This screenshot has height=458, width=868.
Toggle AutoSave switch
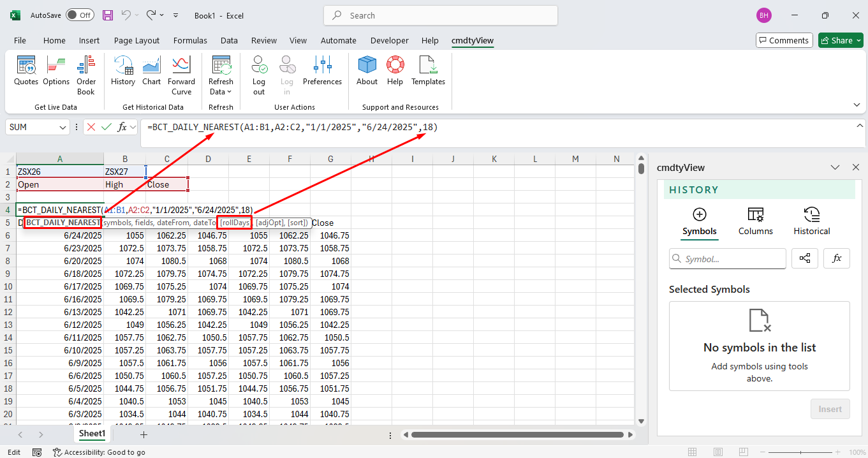coord(80,15)
